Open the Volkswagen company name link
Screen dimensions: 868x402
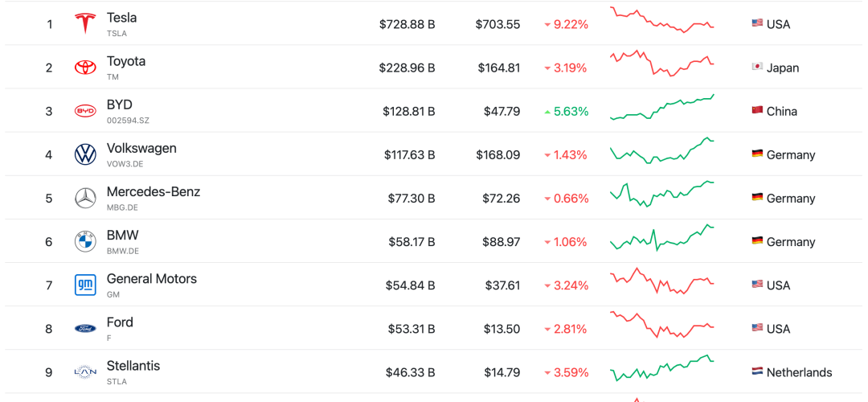(x=141, y=149)
